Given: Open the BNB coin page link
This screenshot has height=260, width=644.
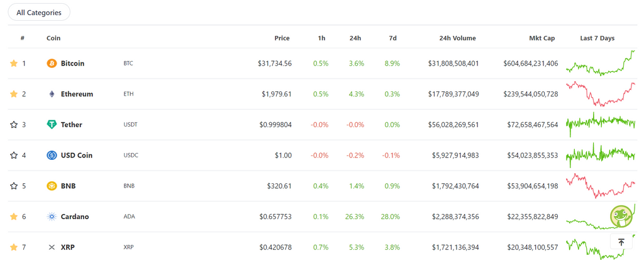Looking at the screenshot, I should click(68, 186).
